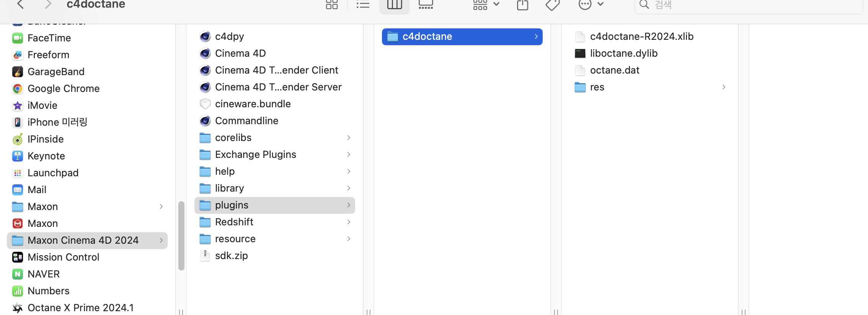
Task: Open the group-by dropdown
Action: [486, 5]
